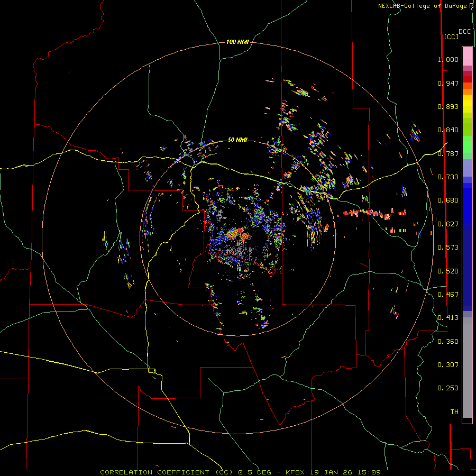Image resolution: width=476 pixels, height=476 pixels.
Task: Select the [CC] legend unit label
Action: pyautogui.click(x=451, y=36)
